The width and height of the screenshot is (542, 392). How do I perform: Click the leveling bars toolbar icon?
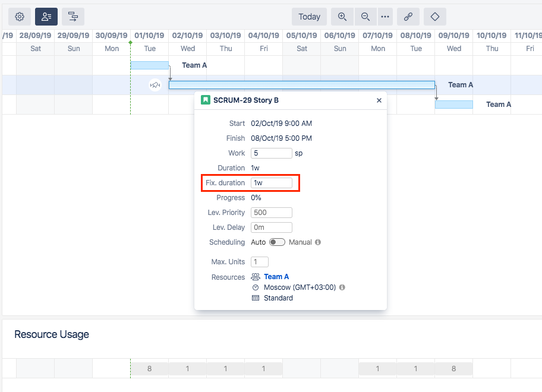click(x=73, y=17)
